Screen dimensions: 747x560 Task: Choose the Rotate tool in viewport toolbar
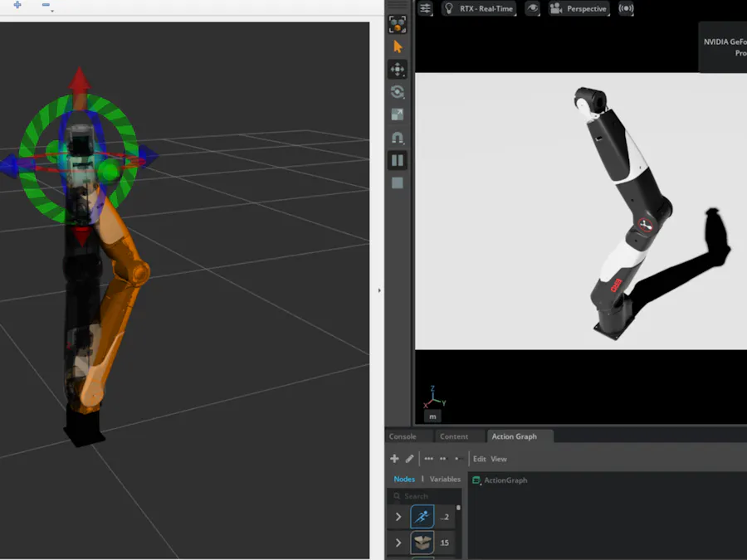tap(398, 92)
